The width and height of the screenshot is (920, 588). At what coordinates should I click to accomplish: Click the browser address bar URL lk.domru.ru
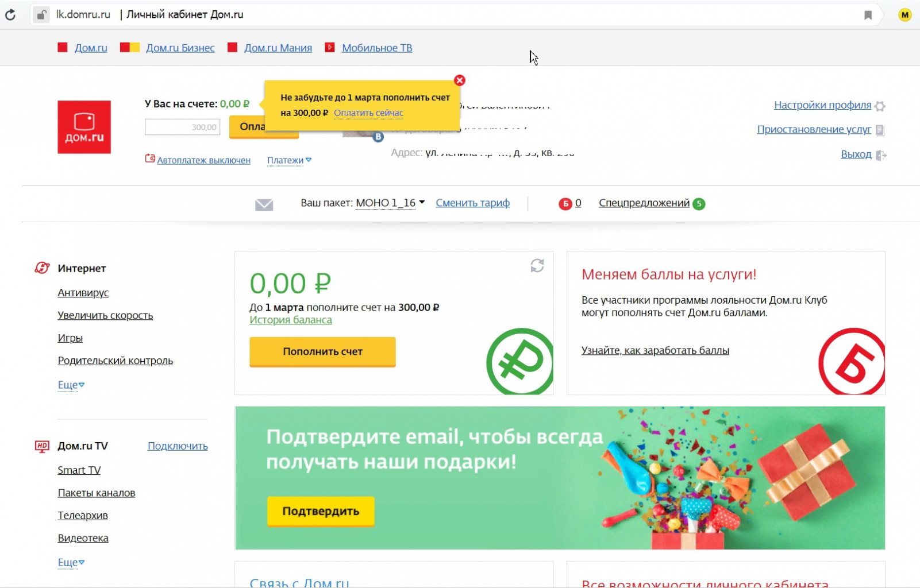83,15
